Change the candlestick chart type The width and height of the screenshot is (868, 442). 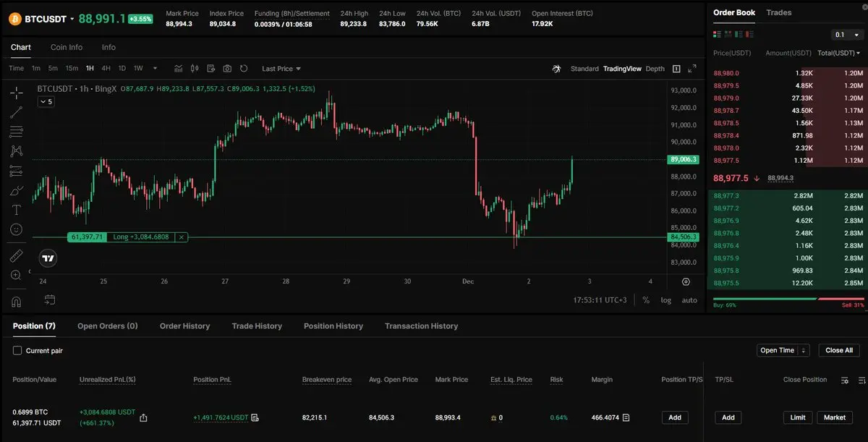point(195,69)
